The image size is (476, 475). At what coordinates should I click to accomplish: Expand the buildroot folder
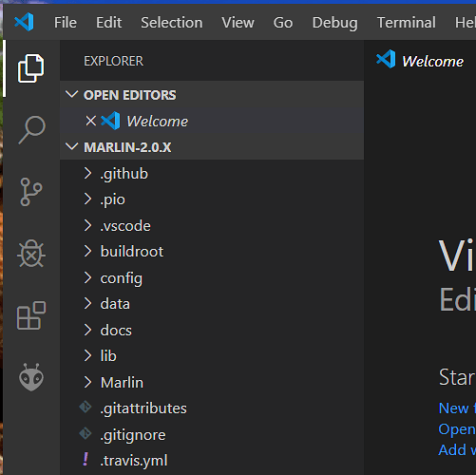pos(87,252)
